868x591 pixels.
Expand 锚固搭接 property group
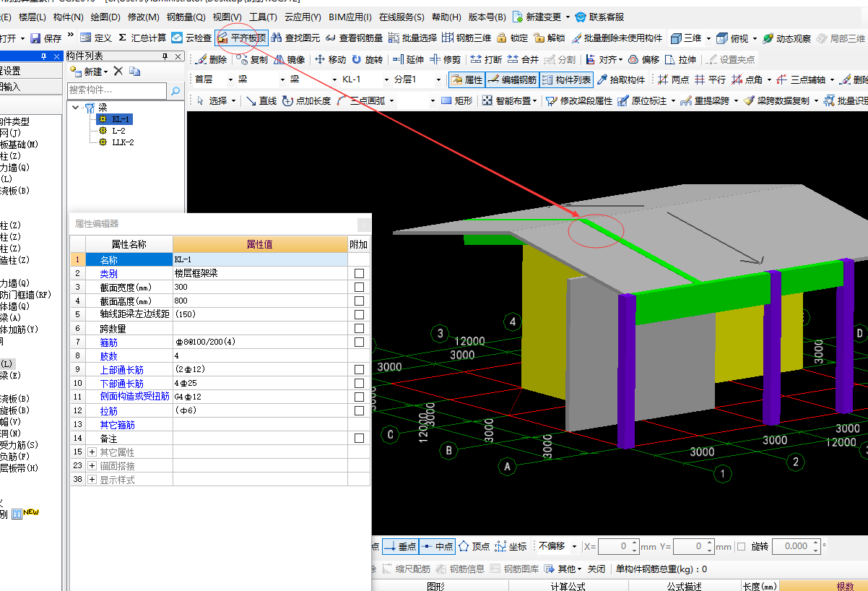[92, 466]
